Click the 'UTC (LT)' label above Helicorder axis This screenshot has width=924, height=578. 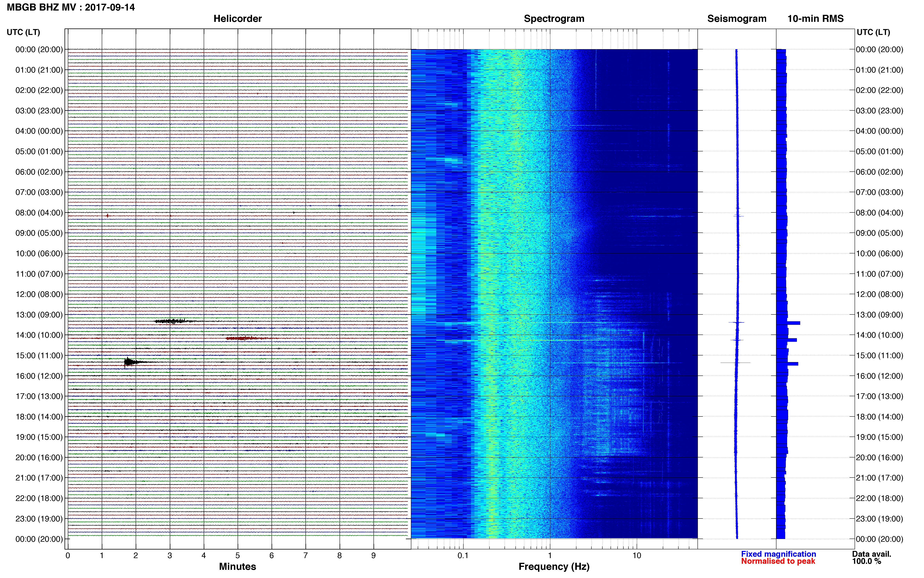tap(23, 32)
